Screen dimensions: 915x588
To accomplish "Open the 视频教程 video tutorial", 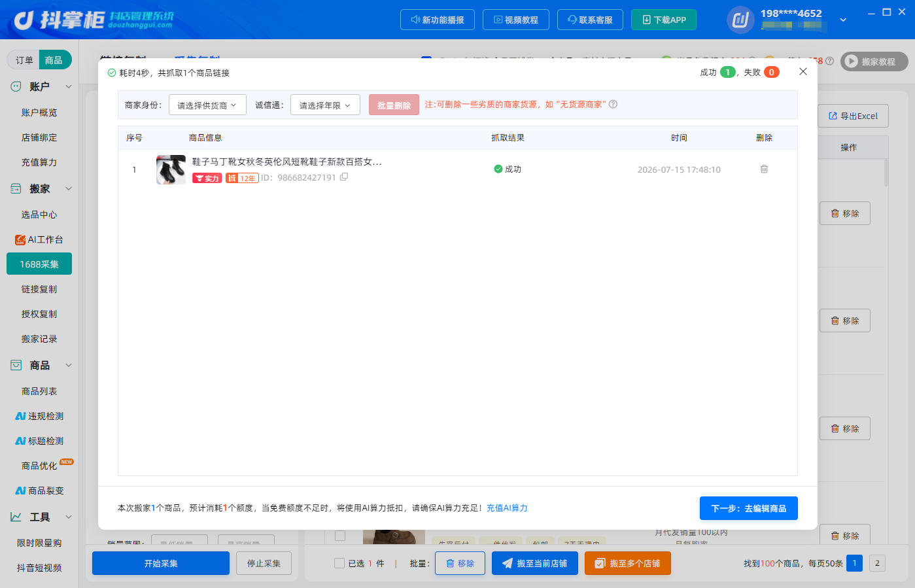I will click(x=516, y=20).
